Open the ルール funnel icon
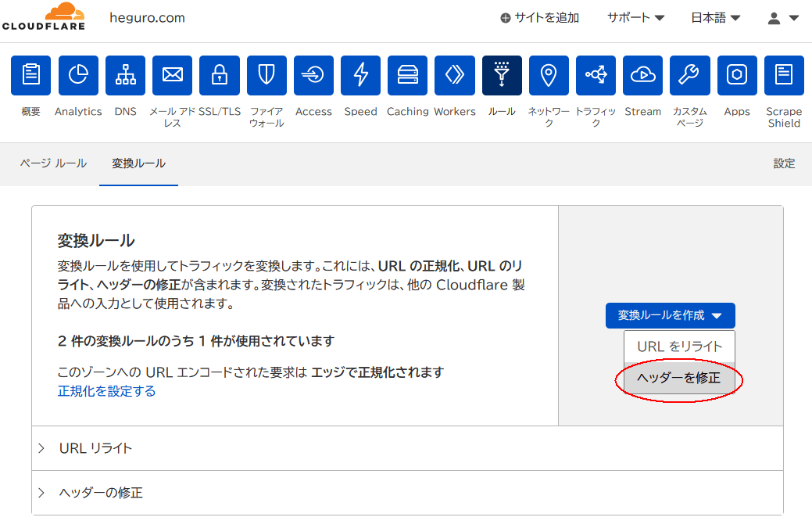This screenshot has width=812, height=528. (x=502, y=75)
